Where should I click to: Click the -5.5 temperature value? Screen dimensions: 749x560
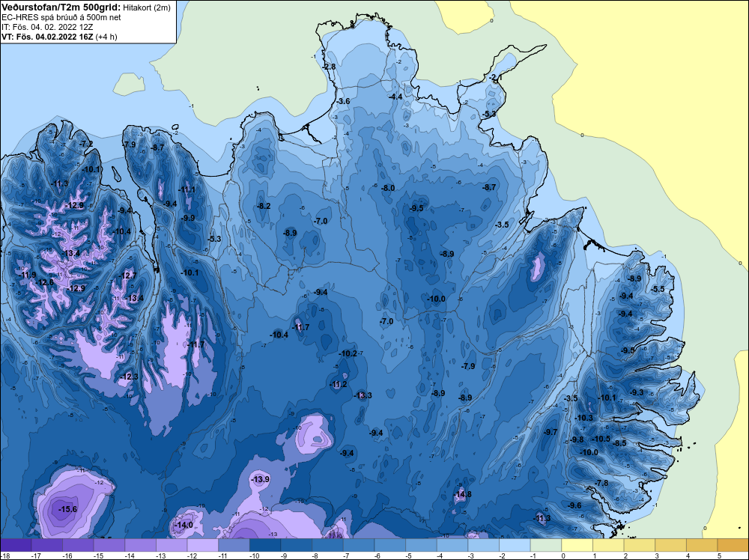658,289
